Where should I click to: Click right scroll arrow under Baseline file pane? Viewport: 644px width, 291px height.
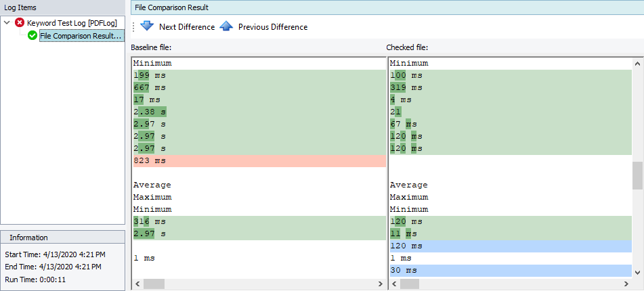[380, 284]
